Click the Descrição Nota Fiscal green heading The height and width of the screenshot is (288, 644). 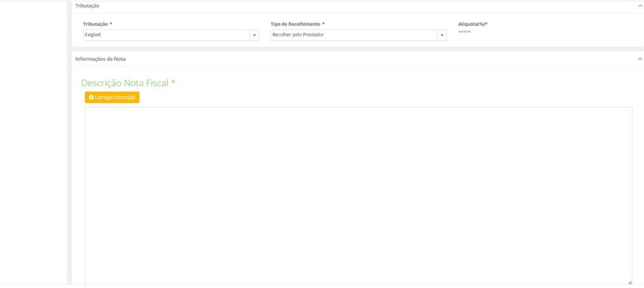click(125, 83)
